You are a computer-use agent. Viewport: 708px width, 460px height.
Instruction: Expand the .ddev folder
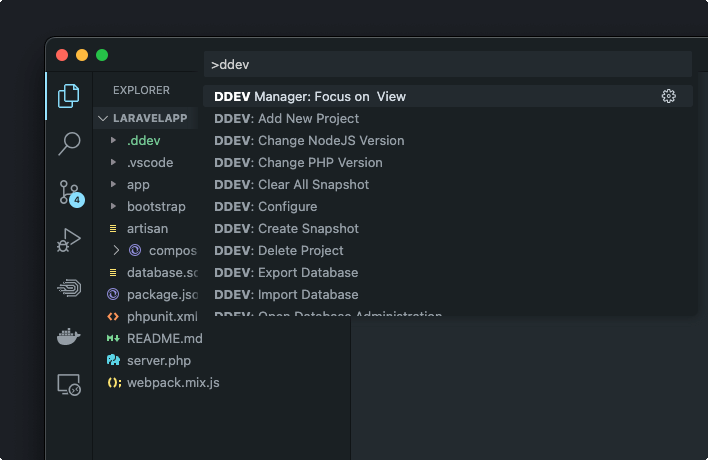click(x=113, y=140)
